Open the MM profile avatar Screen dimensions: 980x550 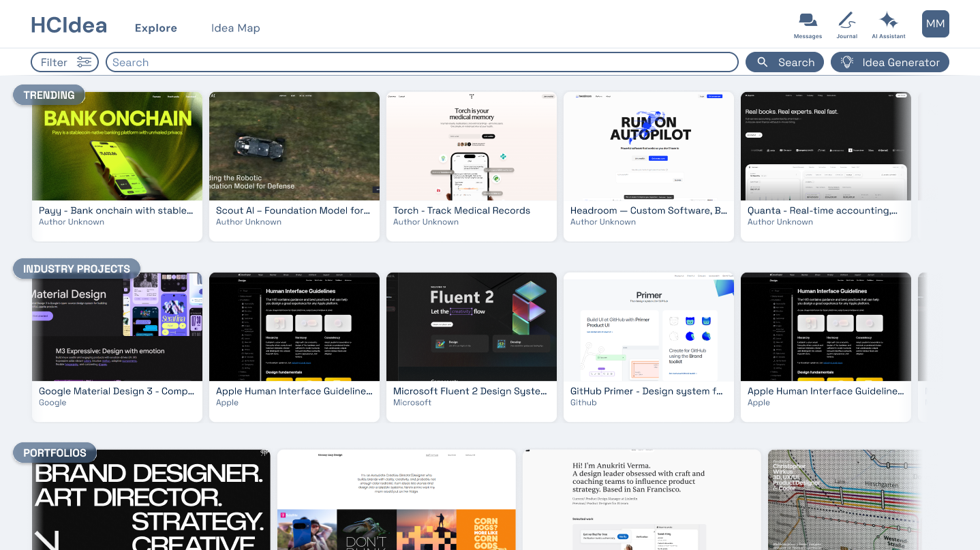click(x=936, y=24)
